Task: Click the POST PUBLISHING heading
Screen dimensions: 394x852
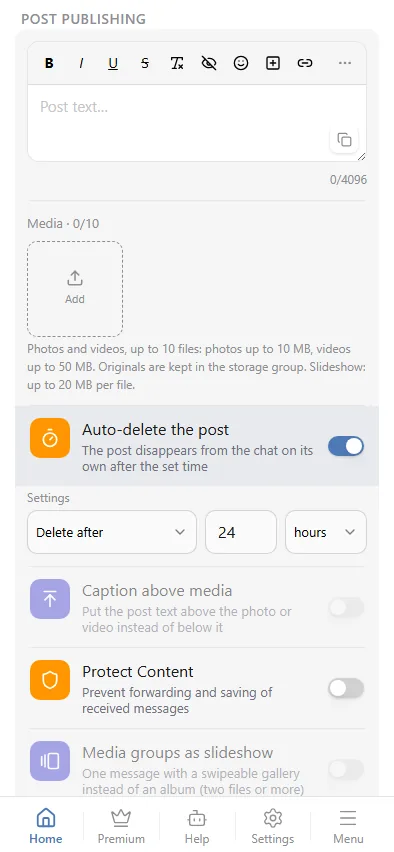Action: click(x=83, y=19)
